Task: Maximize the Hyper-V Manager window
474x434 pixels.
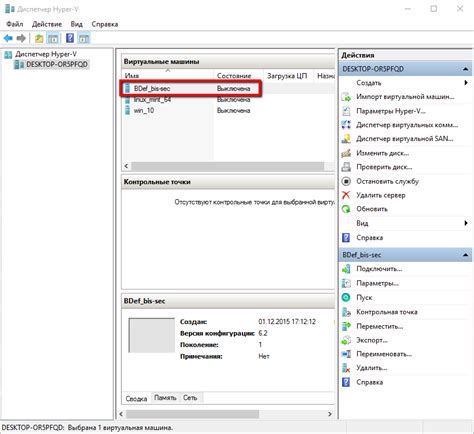Action: pos(434,9)
